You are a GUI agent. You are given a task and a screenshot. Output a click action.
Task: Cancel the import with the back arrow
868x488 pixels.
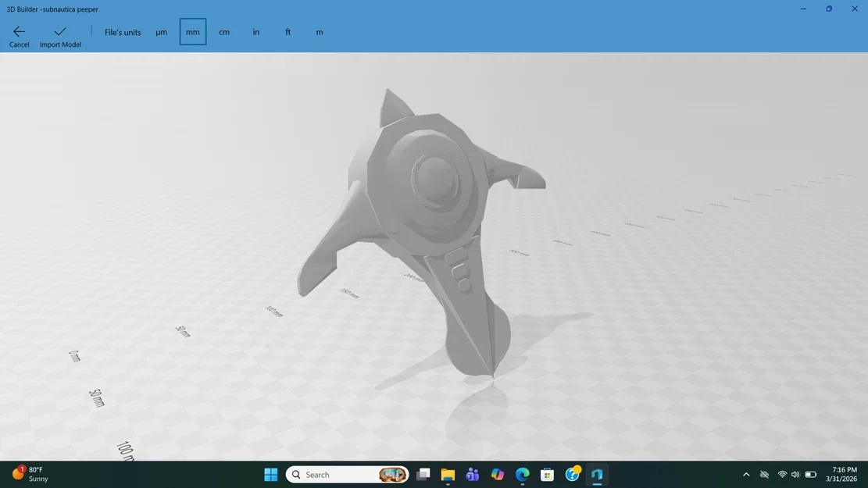pyautogui.click(x=19, y=35)
